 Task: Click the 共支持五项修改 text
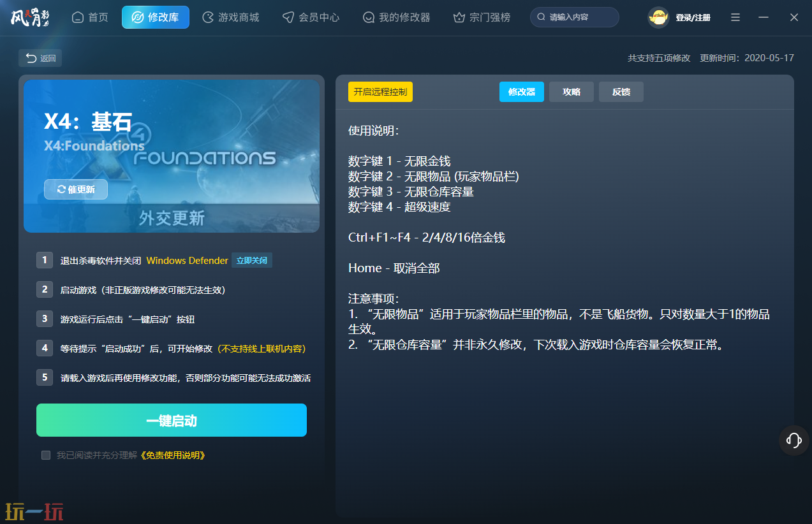(x=659, y=58)
